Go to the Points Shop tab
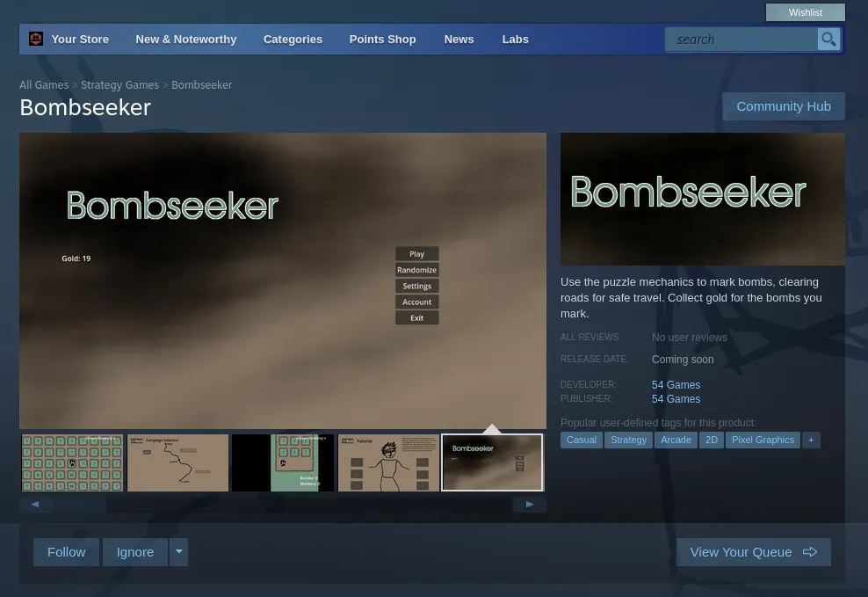Image resolution: width=868 pixels, height=597 pixels. coord(382,40)
